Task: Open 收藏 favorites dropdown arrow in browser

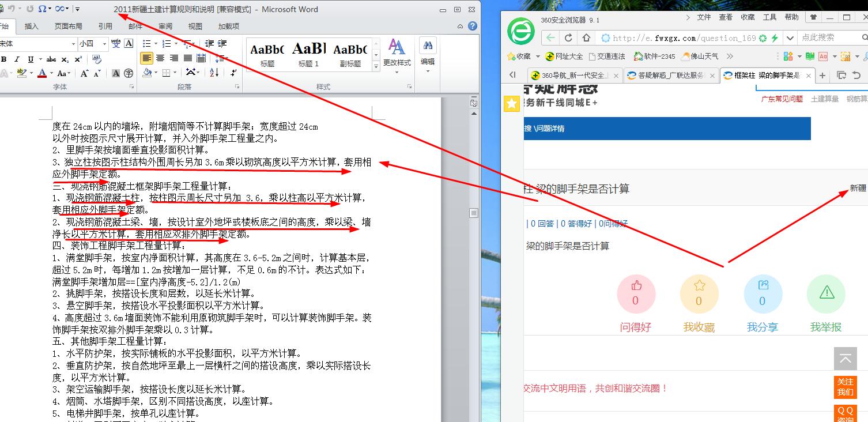Action: click(538, 56)
